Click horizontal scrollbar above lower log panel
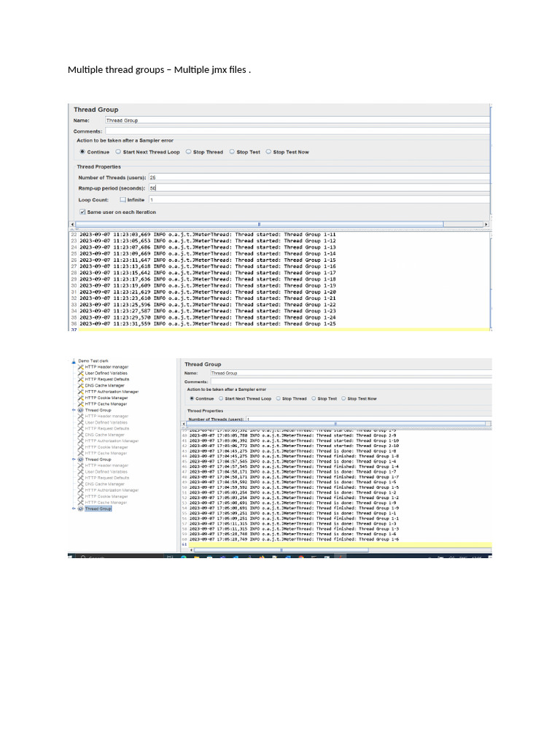This screenshot has width=560, height=747. pyautogui.click(x=335, y=424)
